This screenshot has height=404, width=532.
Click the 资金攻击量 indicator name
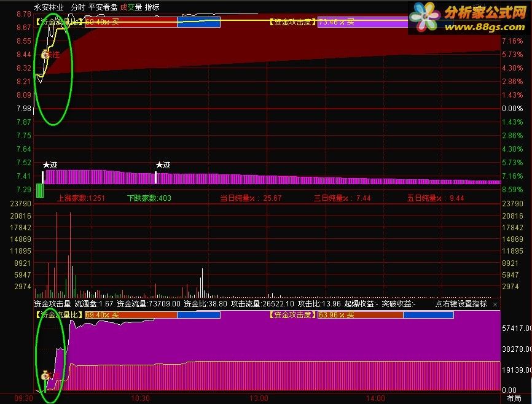pos(52,304)
